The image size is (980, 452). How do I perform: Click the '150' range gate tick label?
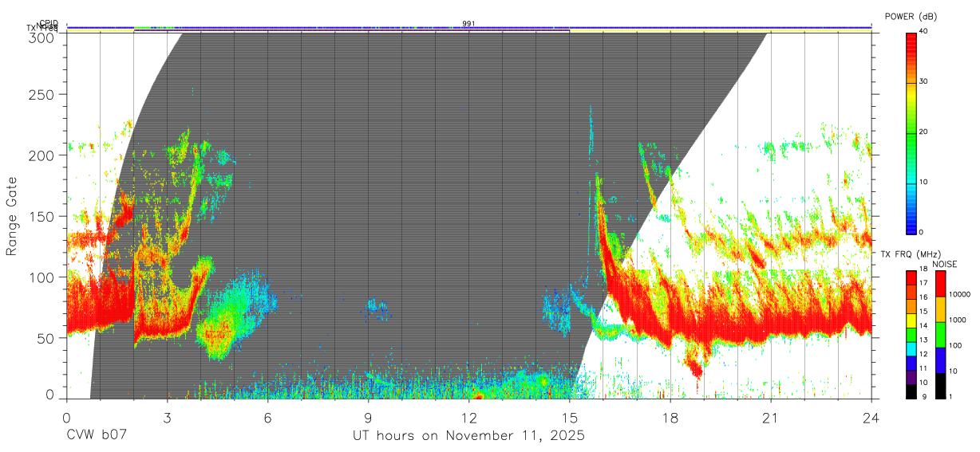(x=43, y=216)
